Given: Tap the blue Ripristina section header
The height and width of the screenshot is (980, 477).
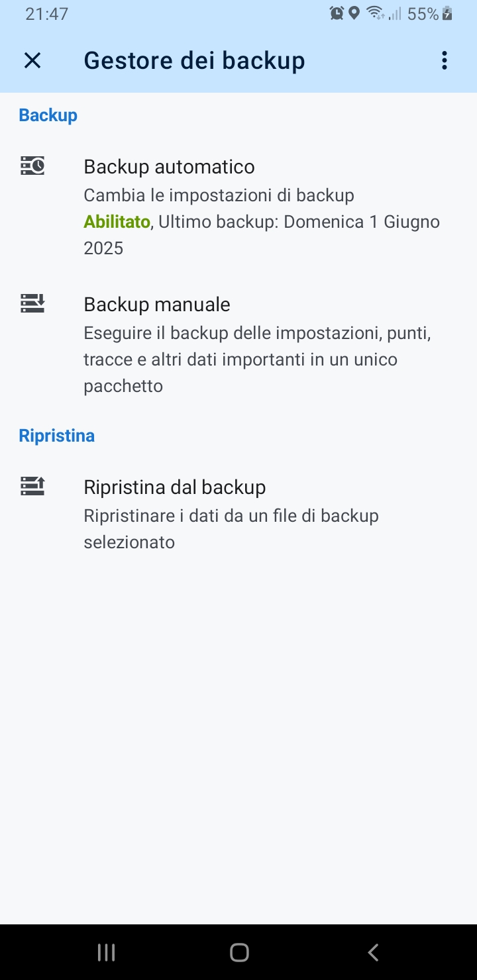Looking at the screenshot, I should [x=56, y=436].
